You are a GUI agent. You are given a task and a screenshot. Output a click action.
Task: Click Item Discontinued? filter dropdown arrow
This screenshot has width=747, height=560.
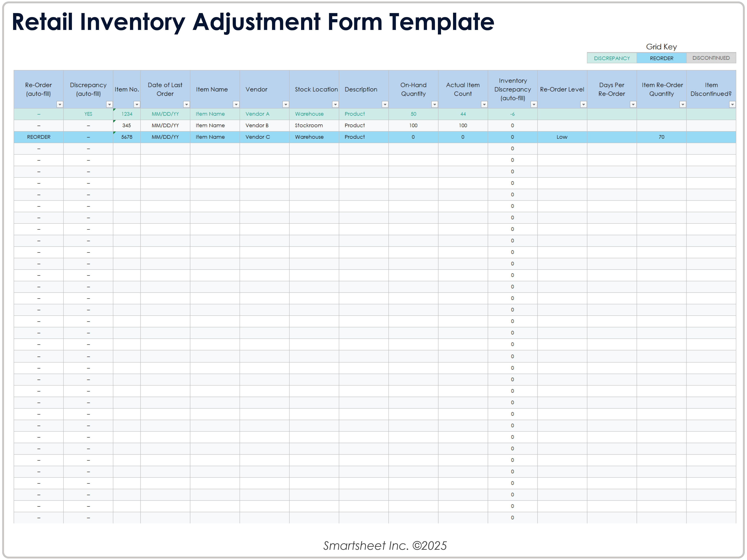[x=732, y=105]
